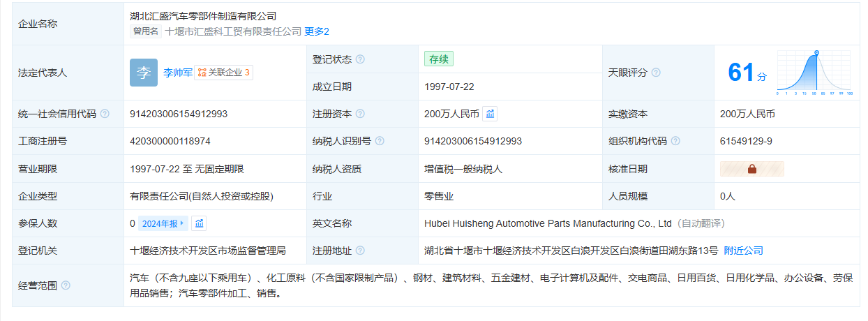
Task: Select business scope text starting 汽车（不含九座以下乘用车）
Action: point(491,285)
